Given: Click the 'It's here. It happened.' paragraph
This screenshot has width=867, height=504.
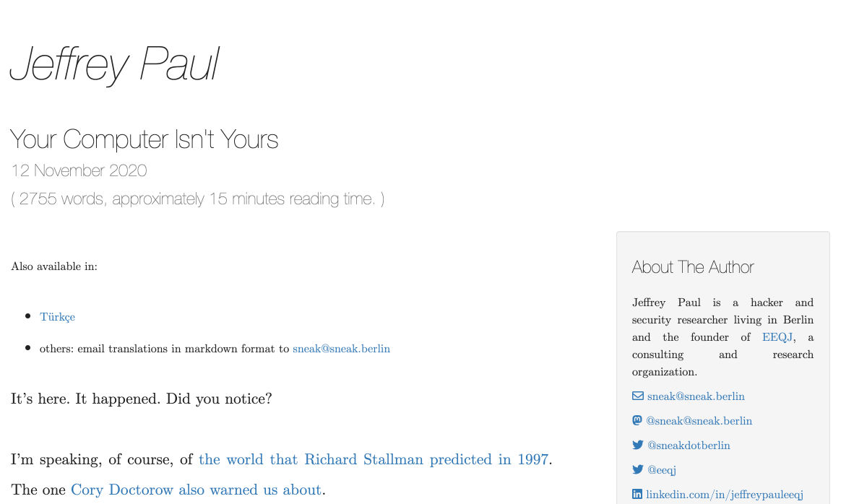Looking at the screenshot, I should pyautogui.click(x=142, y=399).
